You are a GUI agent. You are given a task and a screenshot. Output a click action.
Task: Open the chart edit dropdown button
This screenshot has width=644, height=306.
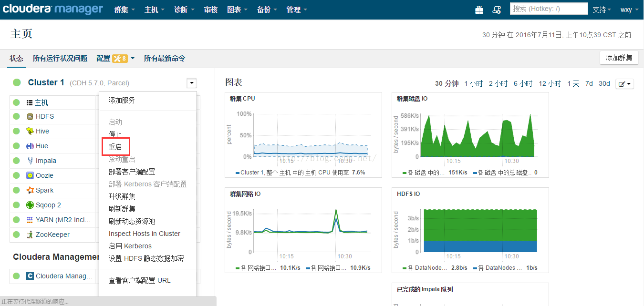click(624, 84)
